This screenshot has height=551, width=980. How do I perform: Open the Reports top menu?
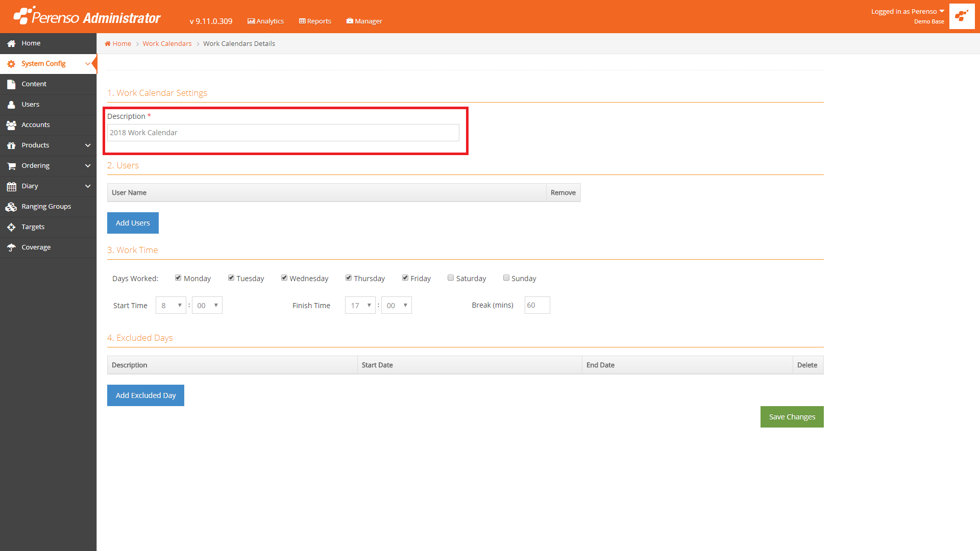[315, 21]
